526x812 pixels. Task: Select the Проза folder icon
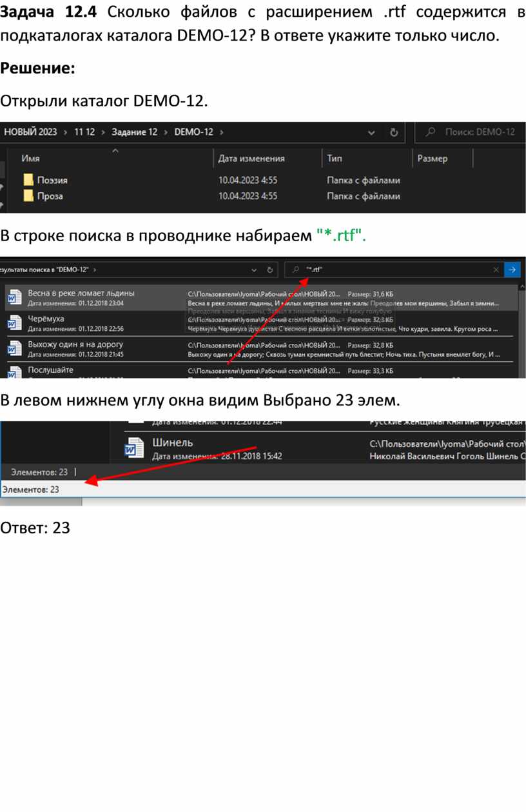(x=28, y=196)
